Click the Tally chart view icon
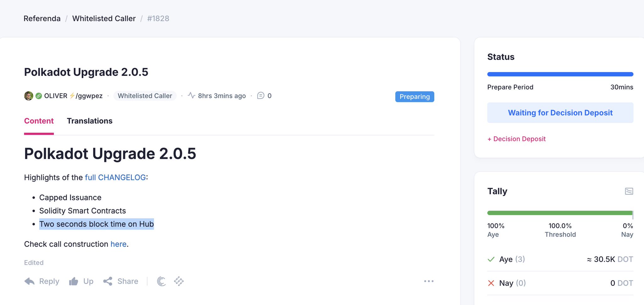644x305 pixels. pos(629,191)
